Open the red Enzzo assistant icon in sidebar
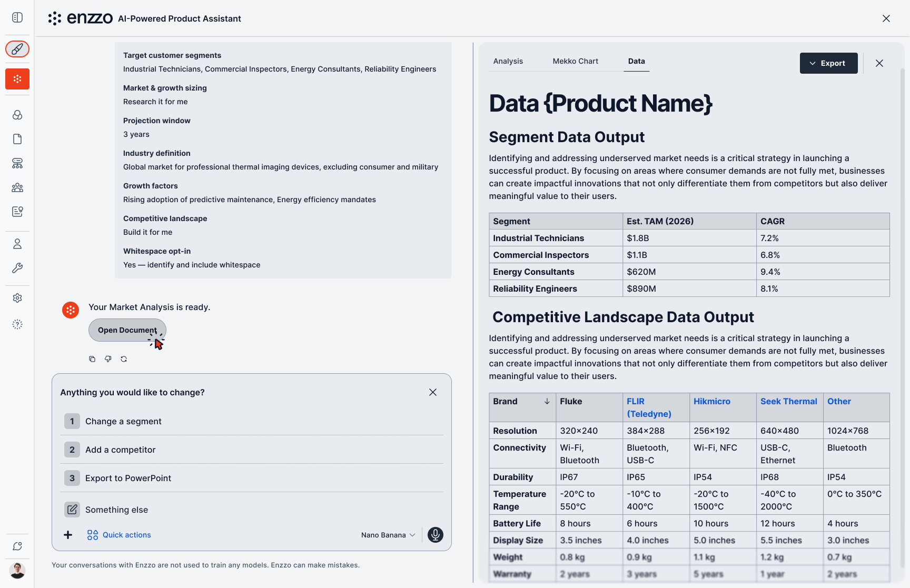This screenshot has height=588, width=910. tap(17, 79)
